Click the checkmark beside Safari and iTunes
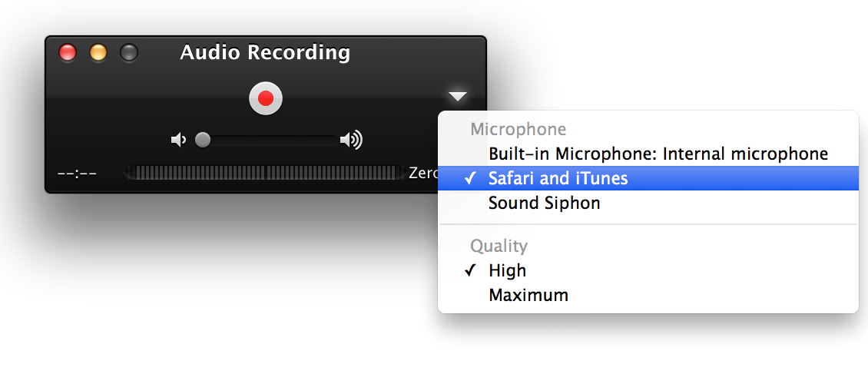Screen dimensions: 868x384 click(470, 178)
